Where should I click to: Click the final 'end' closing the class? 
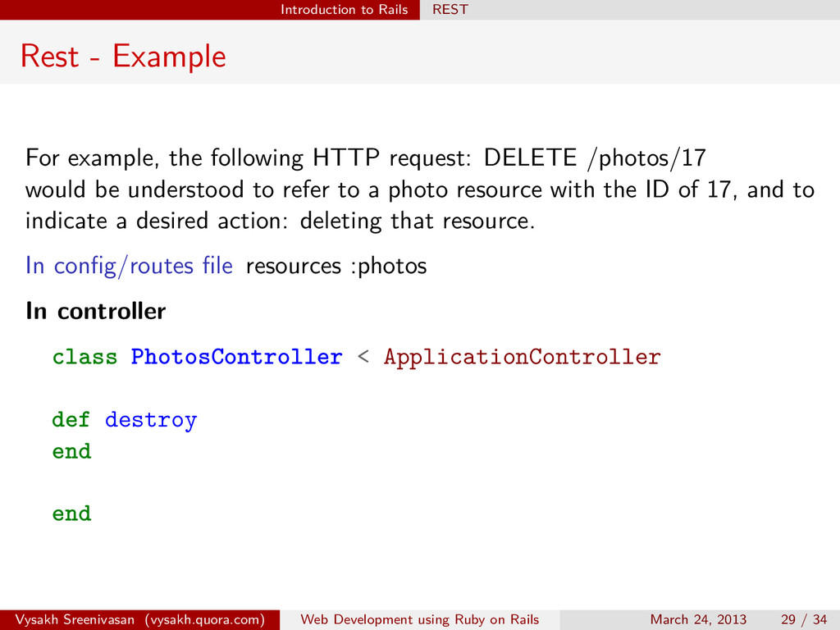[x=72, y=514]
